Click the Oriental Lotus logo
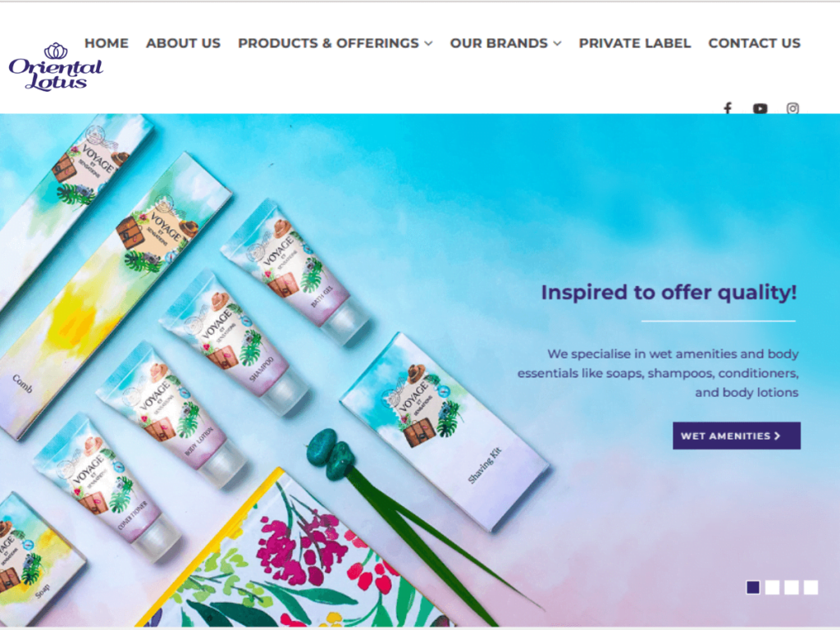This screenshot has width=840, height=630. [56, 67]
